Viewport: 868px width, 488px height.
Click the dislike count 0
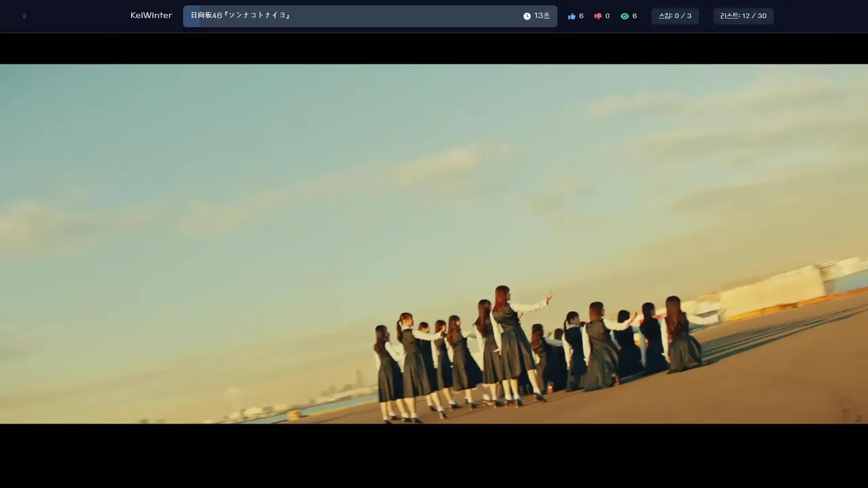607,16
